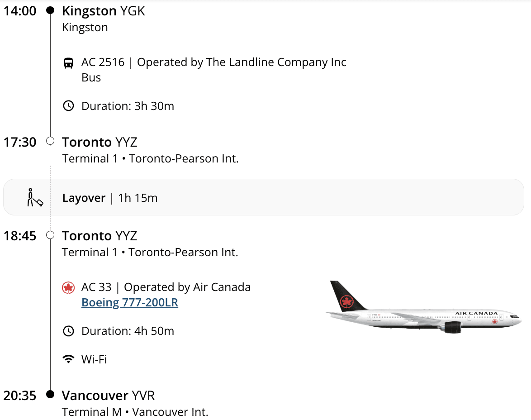This screenshot has height=420, width=531.
Task: Click the AC 2516 Landline Company text
Action: [213, 62]
